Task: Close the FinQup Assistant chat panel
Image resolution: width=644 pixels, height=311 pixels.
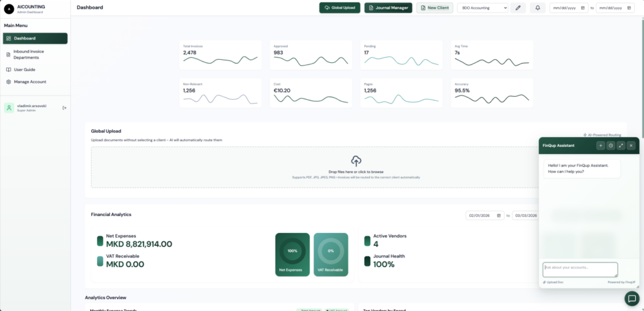Action: (x=631, y=145)
